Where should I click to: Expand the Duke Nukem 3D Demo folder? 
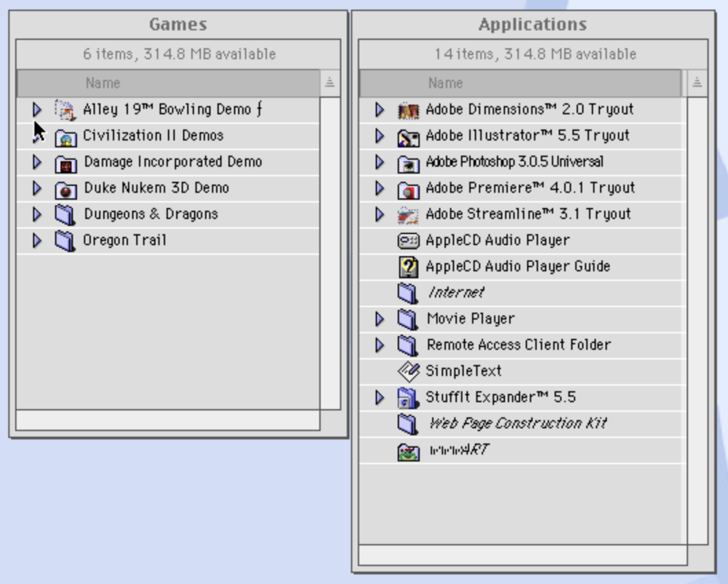[37, 188]
